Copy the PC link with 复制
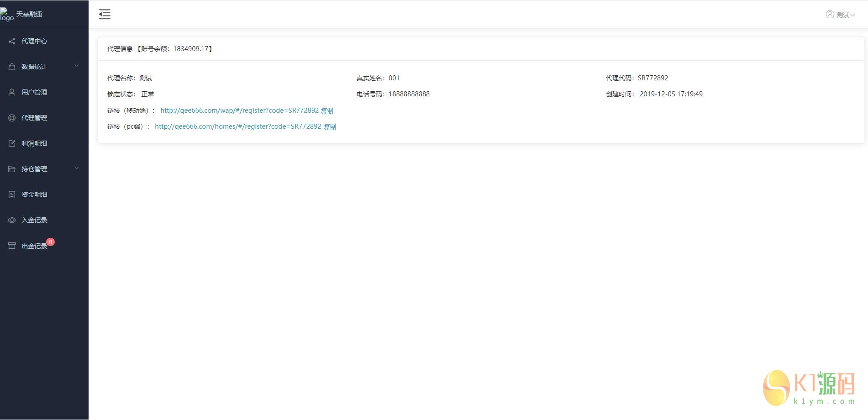 click(x=330, y=127)
